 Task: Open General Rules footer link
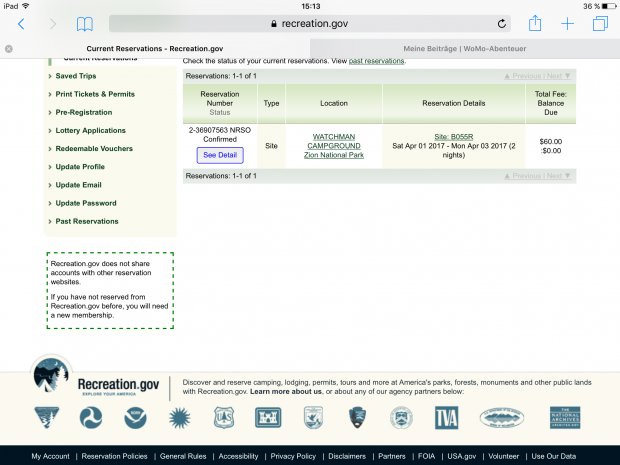[x=183, y=456]
